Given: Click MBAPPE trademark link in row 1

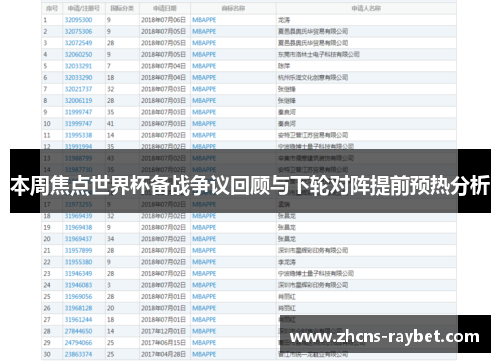Looking at the screenshot, I should tap(204, 20).
